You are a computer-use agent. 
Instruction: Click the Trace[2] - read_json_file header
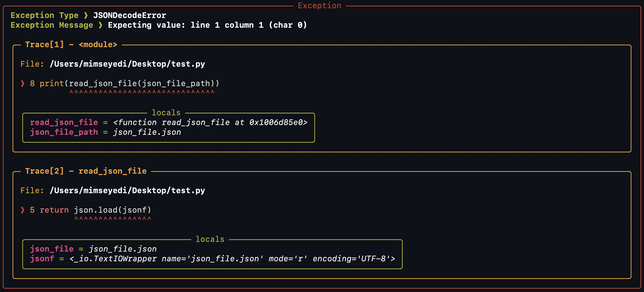tap(86, 171)
